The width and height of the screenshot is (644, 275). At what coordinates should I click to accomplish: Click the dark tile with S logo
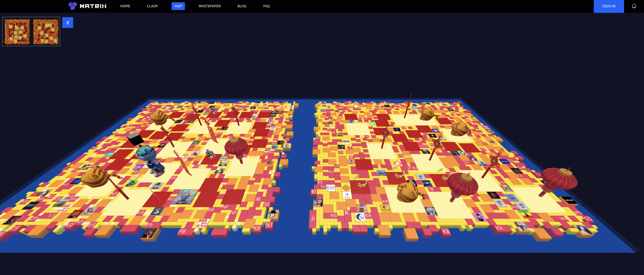pyautogui.click(x=157, y=211)
